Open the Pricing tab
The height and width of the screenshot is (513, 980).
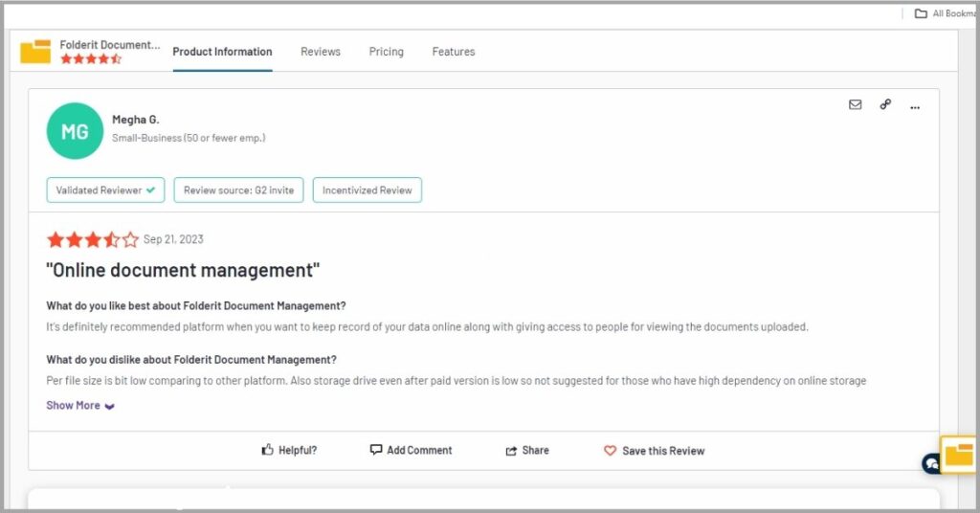click(387, 52)
